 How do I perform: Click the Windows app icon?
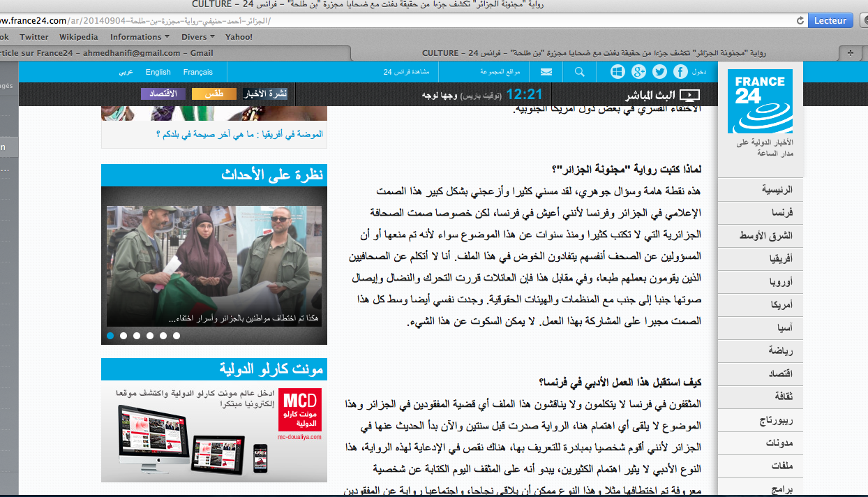click(618, 72)
